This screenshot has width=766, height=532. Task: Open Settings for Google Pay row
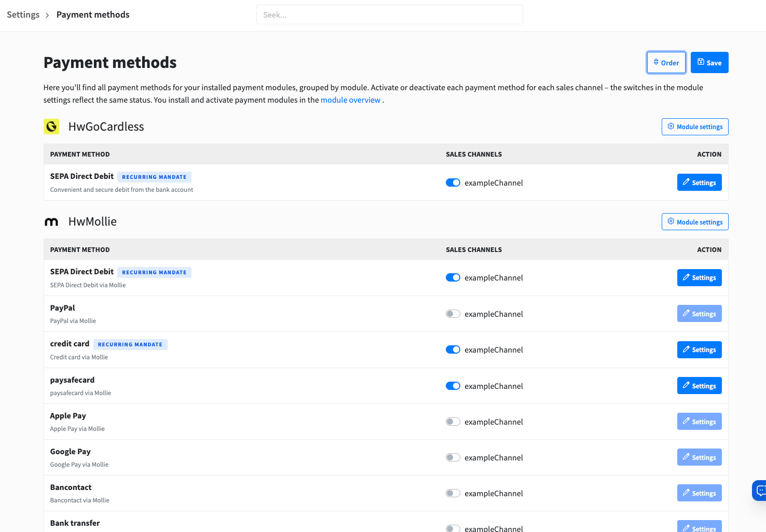[x=699, y=457]
